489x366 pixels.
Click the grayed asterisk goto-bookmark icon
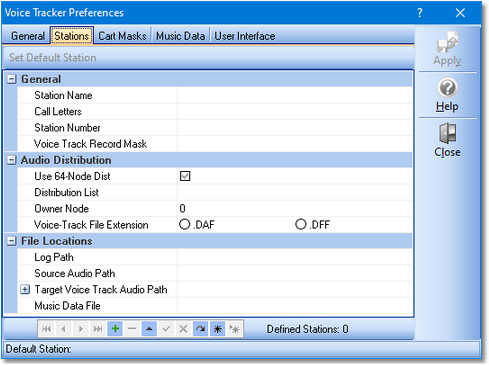coord(235,329)
